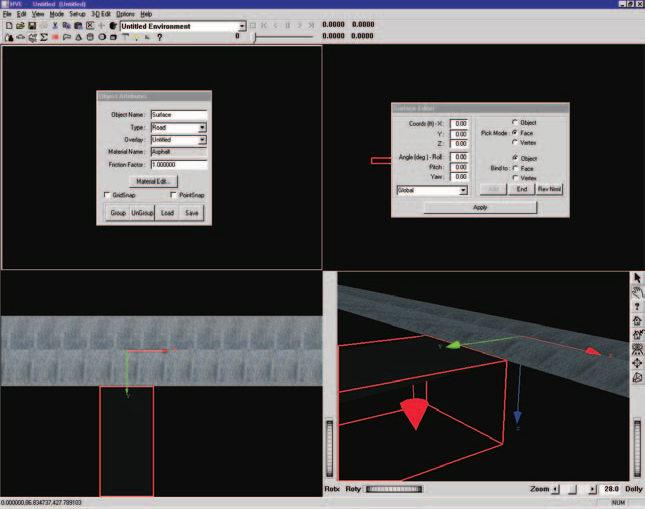Click the cylinder shape toolbar icon
The image size is (645, 509).
tap(90, 37)
